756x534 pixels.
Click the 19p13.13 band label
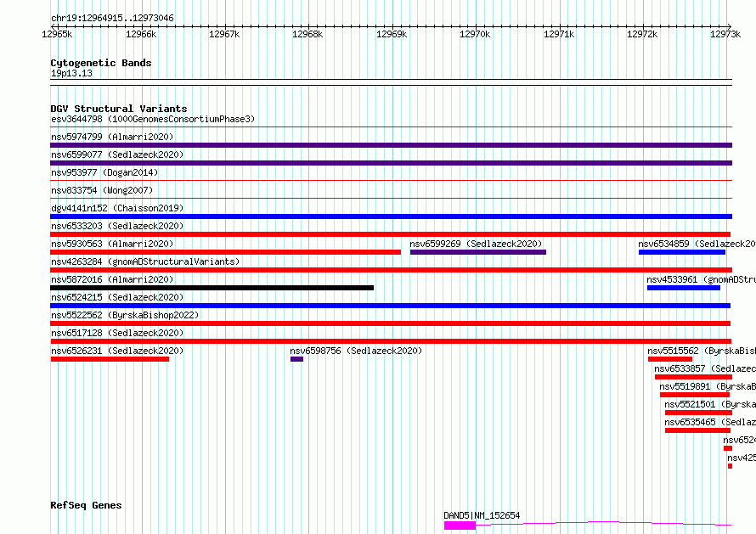pos(71,73)
